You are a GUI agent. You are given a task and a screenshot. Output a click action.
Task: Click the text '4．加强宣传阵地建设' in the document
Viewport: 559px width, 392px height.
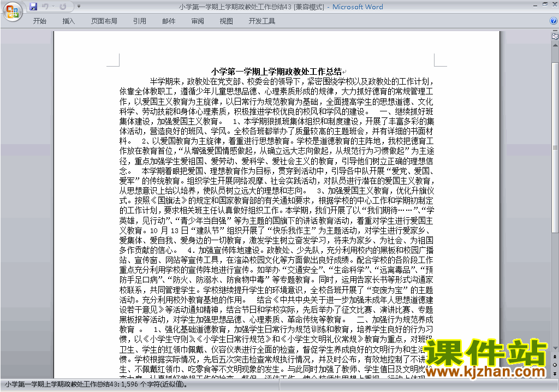click(225, 251)
